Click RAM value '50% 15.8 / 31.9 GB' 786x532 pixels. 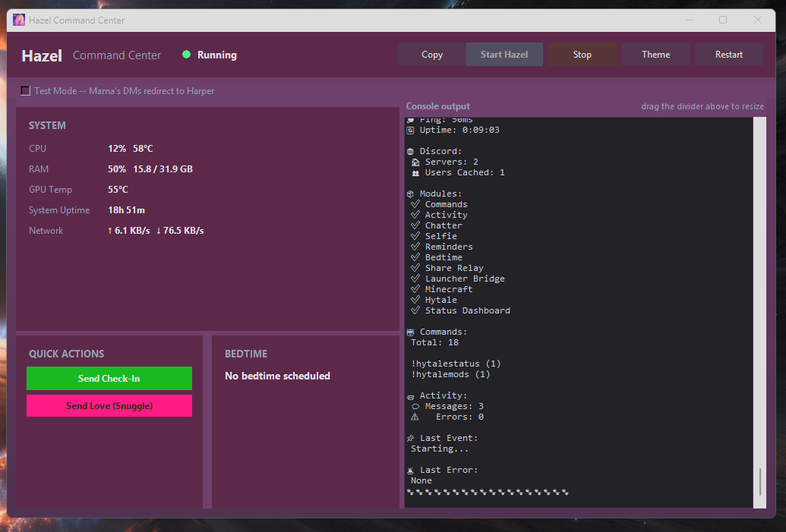150,169
